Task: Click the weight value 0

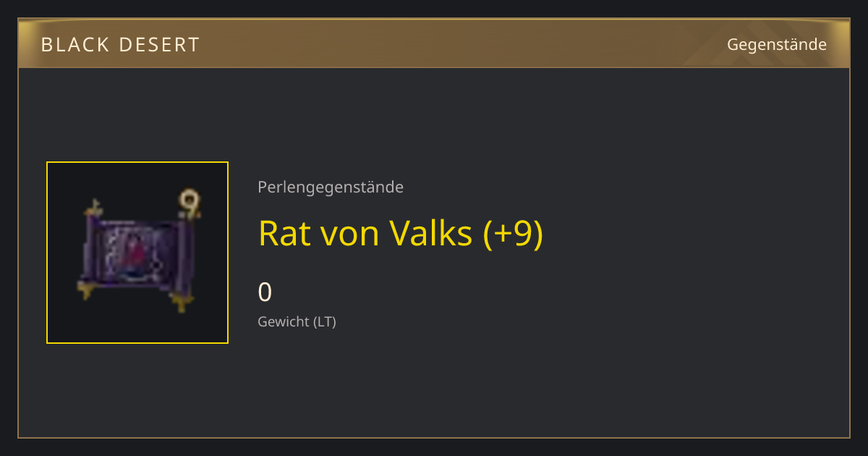Action: pos(265,292)
